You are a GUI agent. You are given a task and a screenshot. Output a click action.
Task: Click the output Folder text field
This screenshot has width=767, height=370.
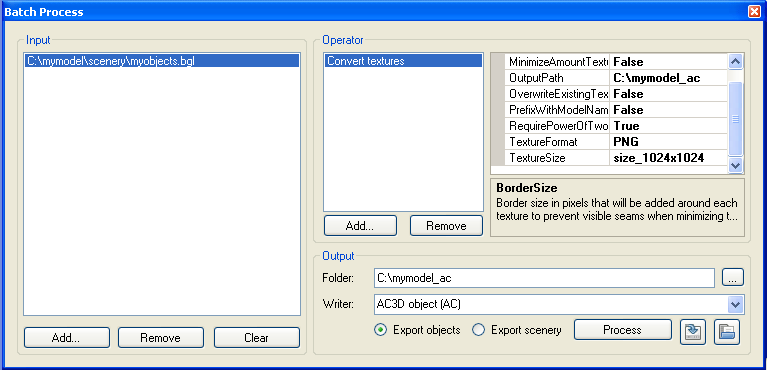pos(544,278)
